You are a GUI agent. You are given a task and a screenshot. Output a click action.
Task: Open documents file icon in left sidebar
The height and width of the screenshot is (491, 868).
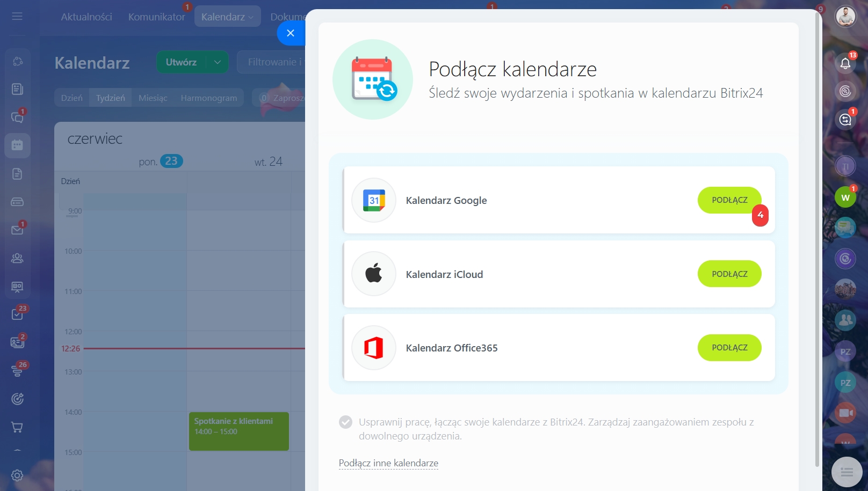17,174
